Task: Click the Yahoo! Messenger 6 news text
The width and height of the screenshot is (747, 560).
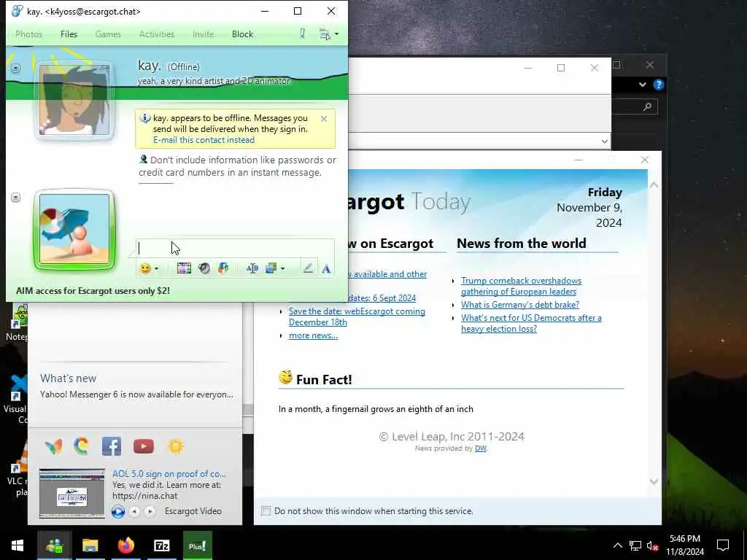Action: 136,394
